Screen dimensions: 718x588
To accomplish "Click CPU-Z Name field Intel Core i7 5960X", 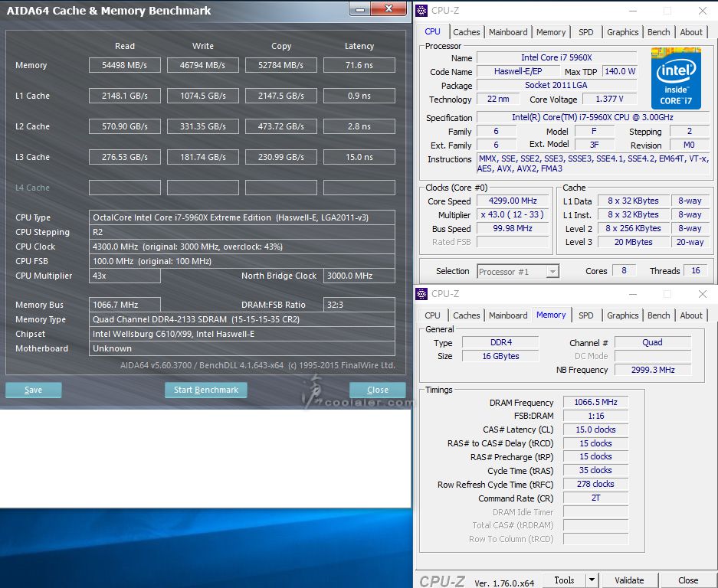I will [556, 57].
